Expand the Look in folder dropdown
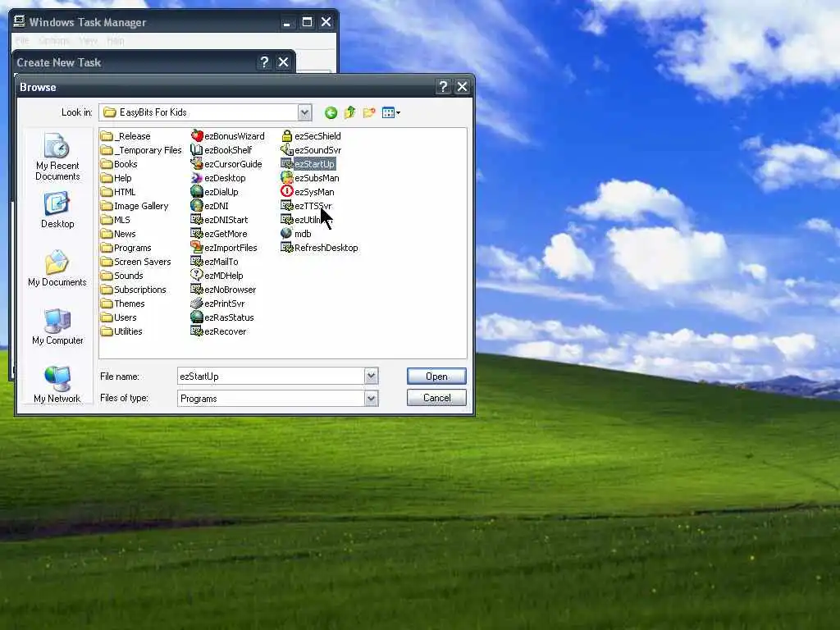 click(305, 112)
